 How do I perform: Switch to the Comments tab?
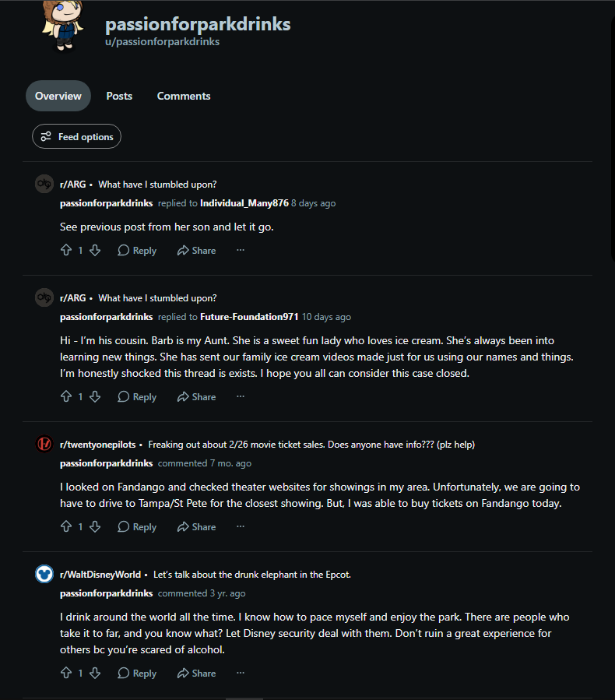point(184,96)
